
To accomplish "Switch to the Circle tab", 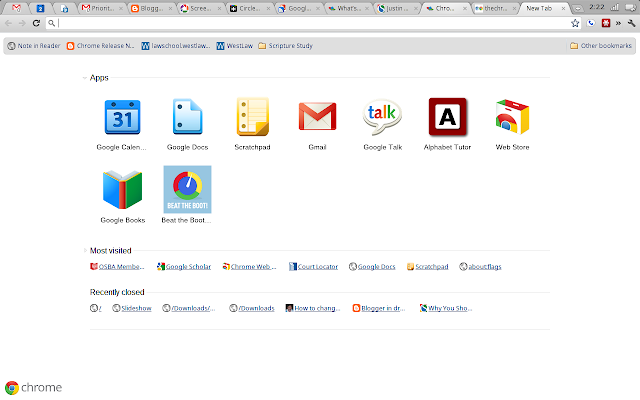I will [x=249, y=8].
